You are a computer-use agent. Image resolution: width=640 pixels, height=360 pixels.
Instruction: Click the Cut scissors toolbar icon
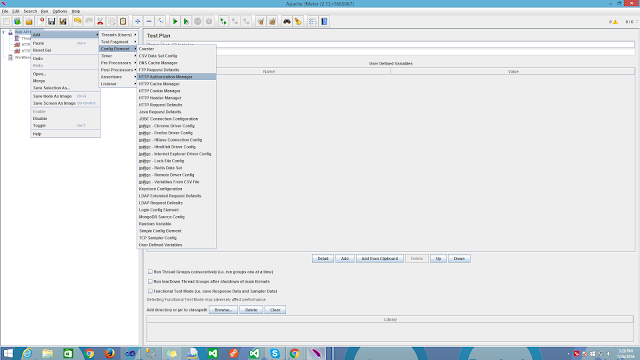click(x=100, y=21)
